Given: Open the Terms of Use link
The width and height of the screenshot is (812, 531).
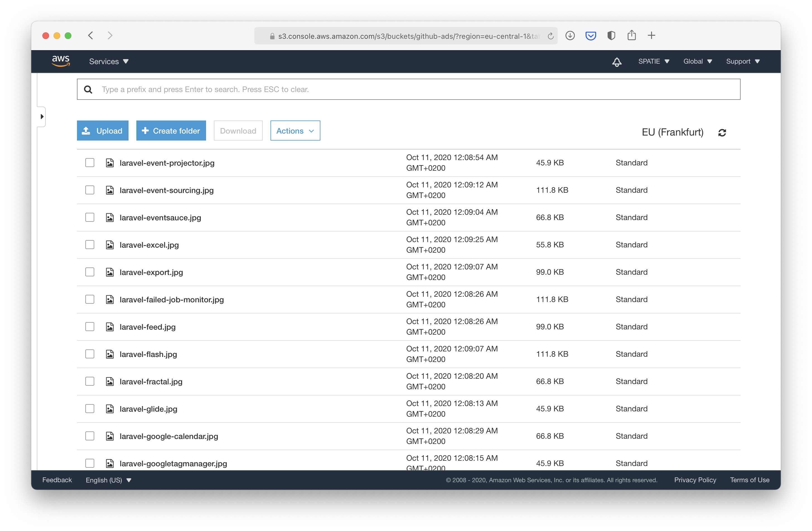Looking at the screenshot, I should pos(750,480).
